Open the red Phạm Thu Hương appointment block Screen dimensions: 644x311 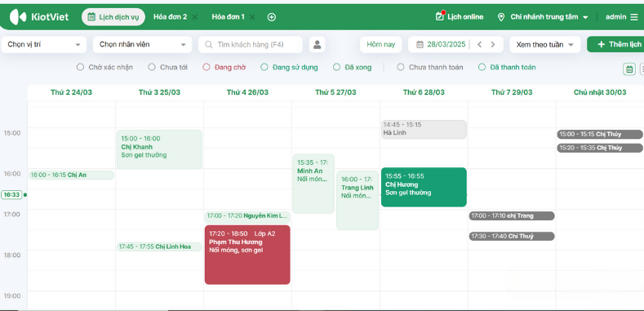(x=247, y=255)
